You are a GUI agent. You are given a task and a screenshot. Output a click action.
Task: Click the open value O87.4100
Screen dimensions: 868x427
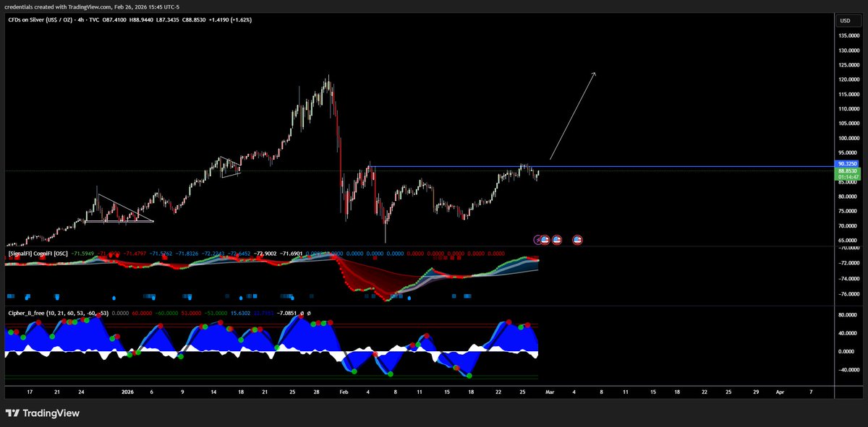click(x=114, y=20)
